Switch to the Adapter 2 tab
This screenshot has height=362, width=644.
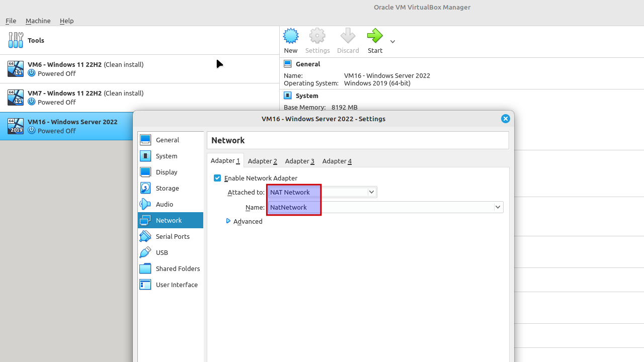pos(263,161)
